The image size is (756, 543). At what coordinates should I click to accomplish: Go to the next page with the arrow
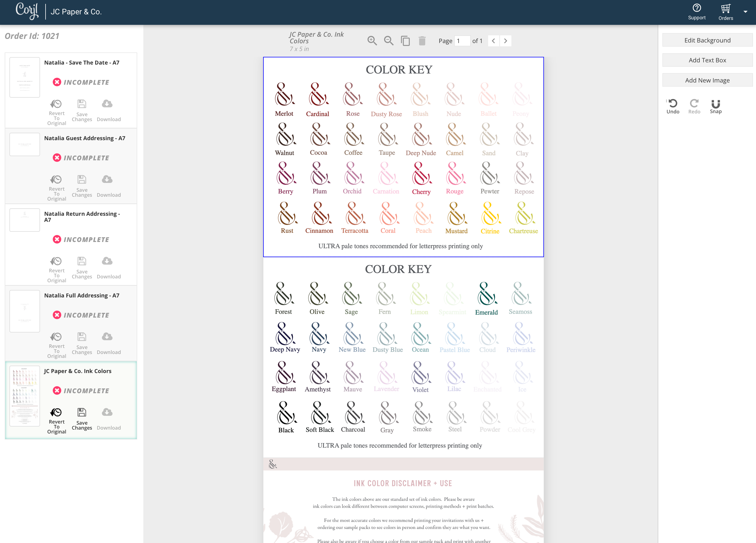(x=506, y=41)
